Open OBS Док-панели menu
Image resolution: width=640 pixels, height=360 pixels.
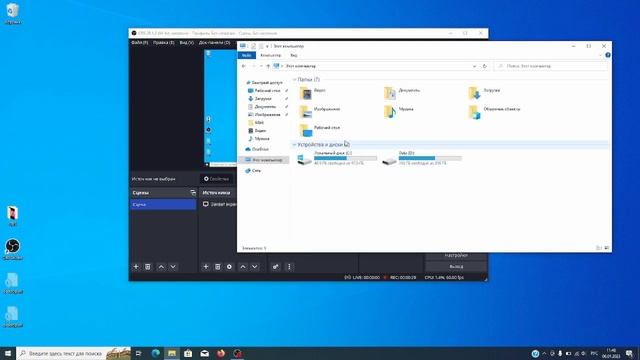pyautogui.click(x=214, y=42)
